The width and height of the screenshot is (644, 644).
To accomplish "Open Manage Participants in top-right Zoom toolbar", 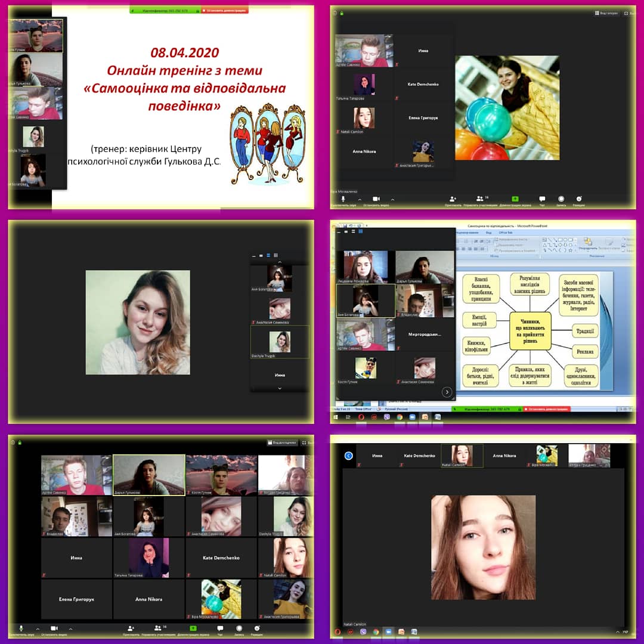I will [480, 199].
